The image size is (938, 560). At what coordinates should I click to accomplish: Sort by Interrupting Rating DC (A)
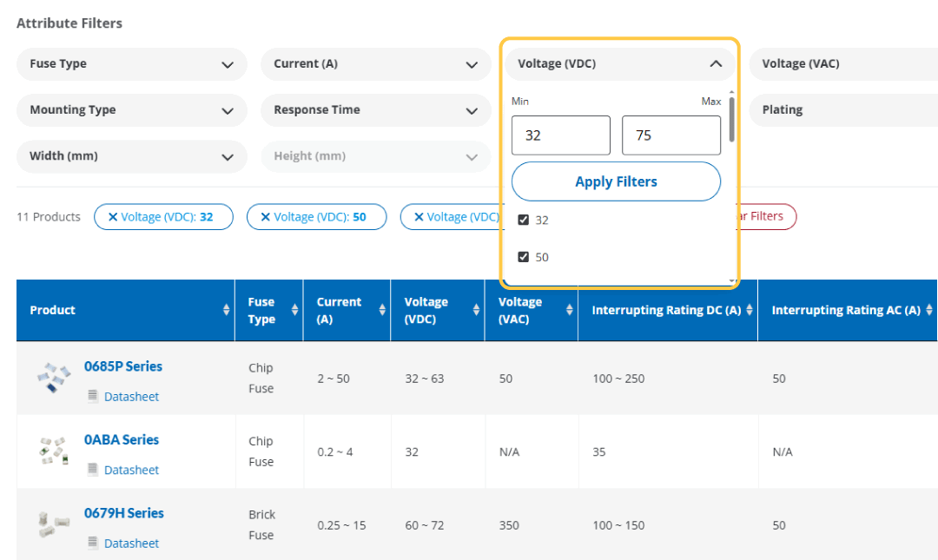749,309
